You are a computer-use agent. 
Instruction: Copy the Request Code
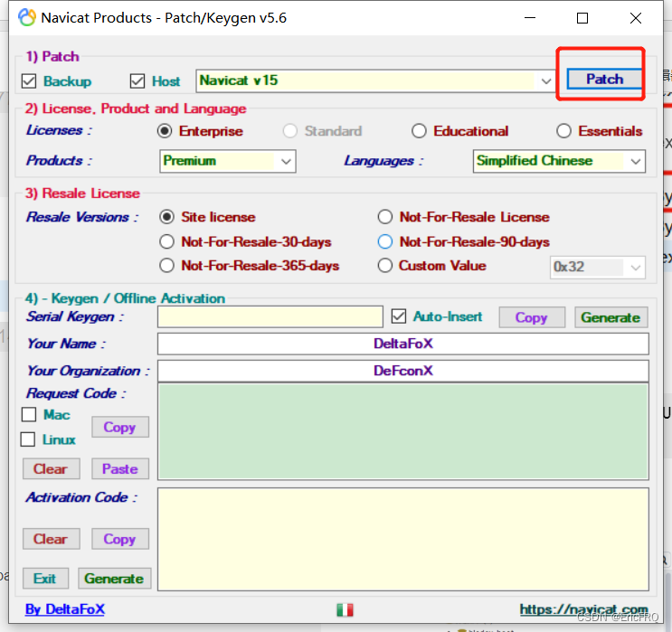pos(120,427)
